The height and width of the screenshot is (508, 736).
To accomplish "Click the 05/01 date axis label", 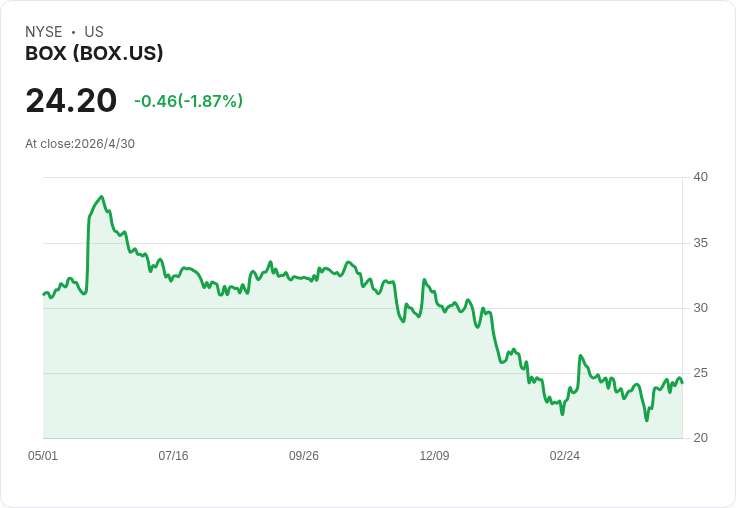I will [x=43, y=456].
